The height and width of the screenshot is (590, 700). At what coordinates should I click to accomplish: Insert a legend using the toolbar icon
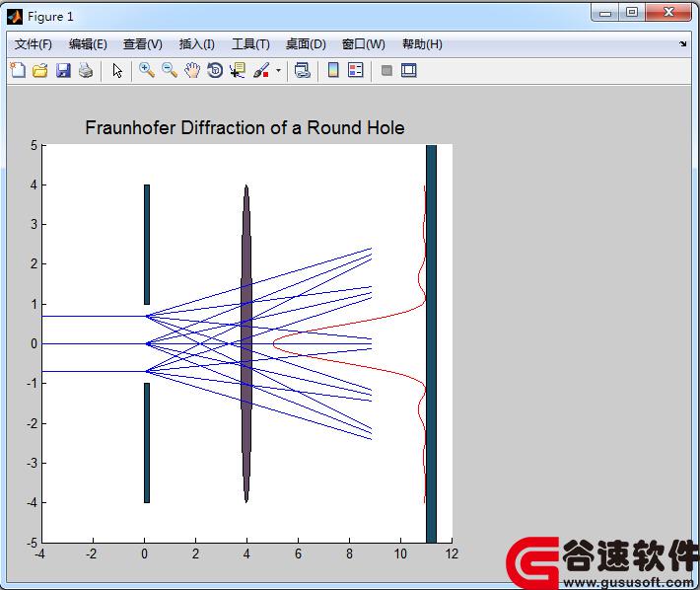[356, 70]
